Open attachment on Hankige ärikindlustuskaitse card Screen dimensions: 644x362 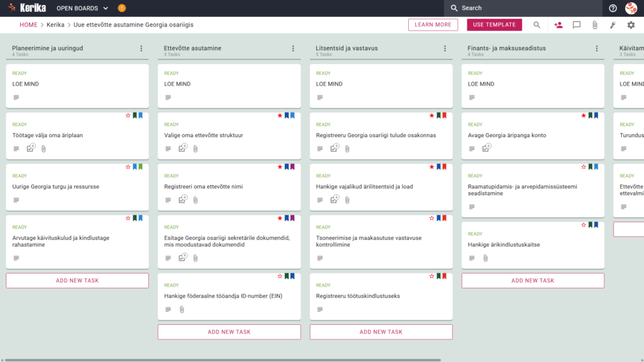[486, 258]
